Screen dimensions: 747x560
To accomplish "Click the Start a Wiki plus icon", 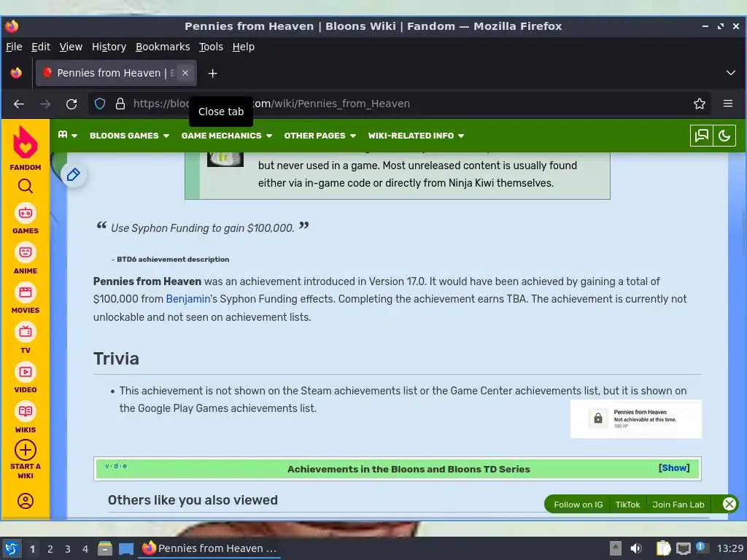I will pyautogui.click(x=26, y=450).
